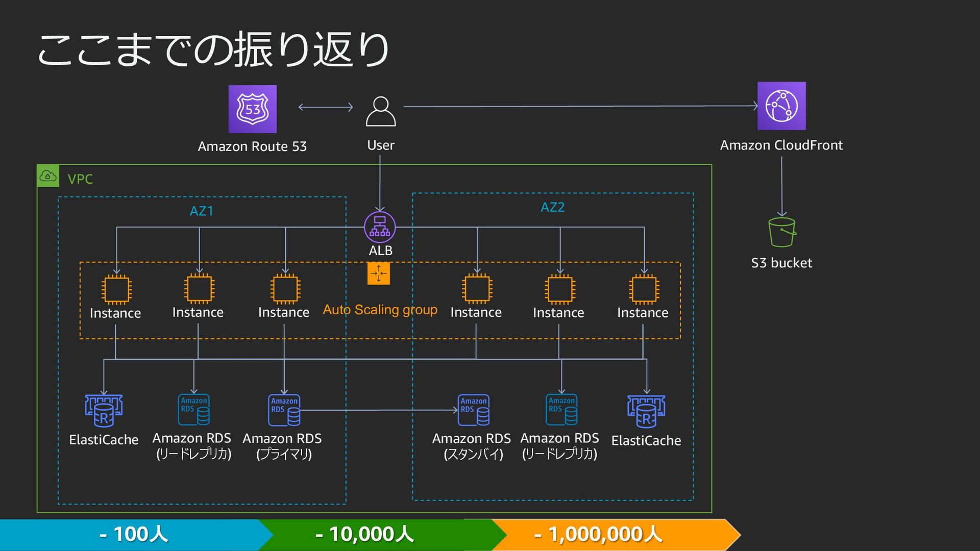
Task: Click the "VPC" label
Action: 80,179
